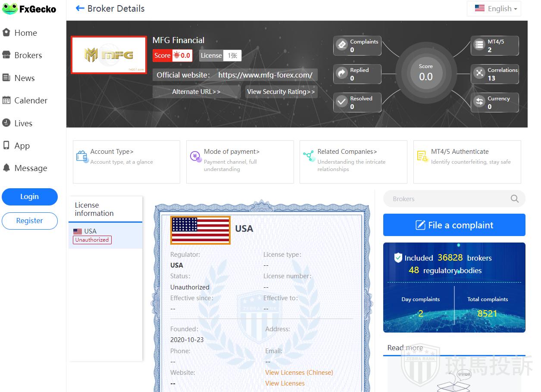Select the USA license tab
The image size is (541, 392).
coord(105,235)
